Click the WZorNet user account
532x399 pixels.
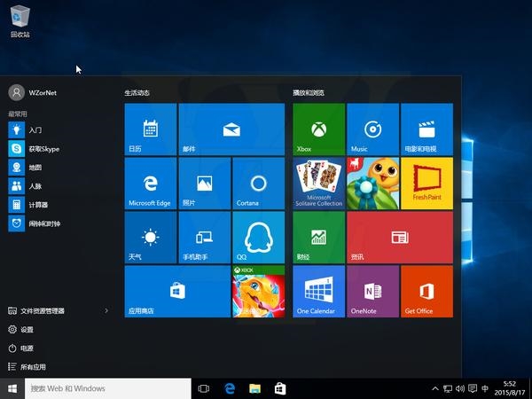(x=33, y=92)
